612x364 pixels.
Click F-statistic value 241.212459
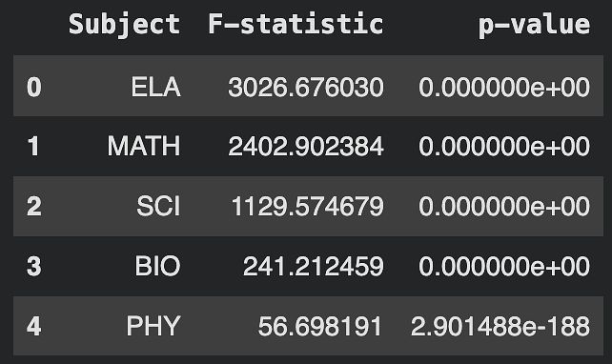(x=314, y=266)
